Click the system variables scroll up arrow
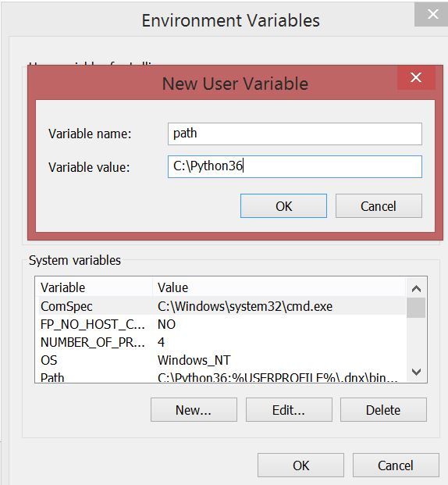The height and width of the screenshot is (485, 448). point(417,289)
